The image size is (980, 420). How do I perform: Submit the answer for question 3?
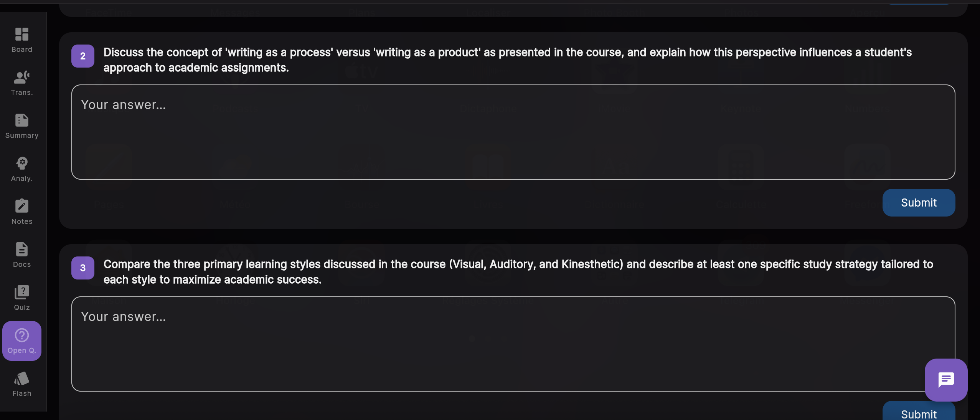918,414
